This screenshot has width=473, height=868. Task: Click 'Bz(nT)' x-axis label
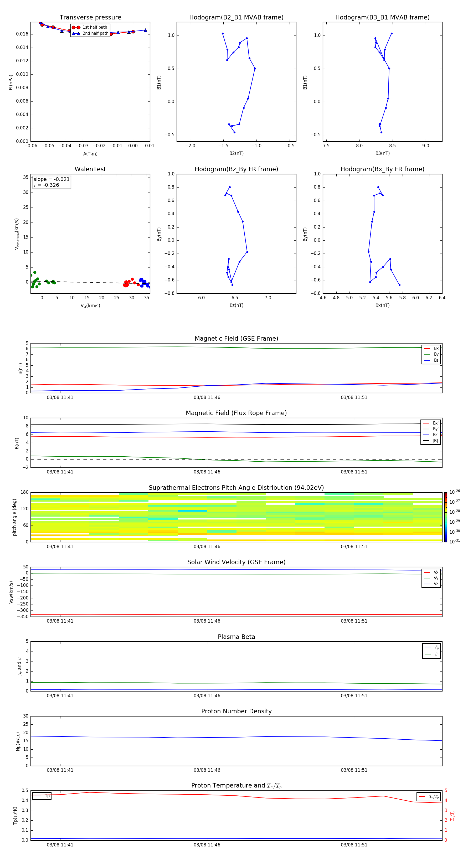pyautogui.click(x=236, y=305)
